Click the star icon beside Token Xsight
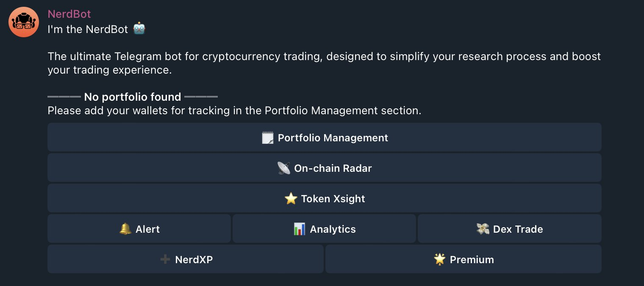This screenshot has width=644, height=286. click(291, 199)
